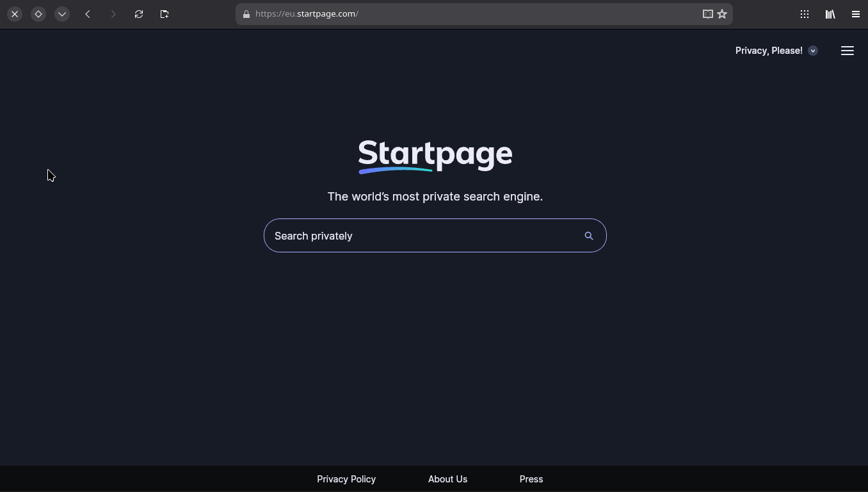Open the About Us footer link
Screen dimensions: 868x492
[447, 479]
